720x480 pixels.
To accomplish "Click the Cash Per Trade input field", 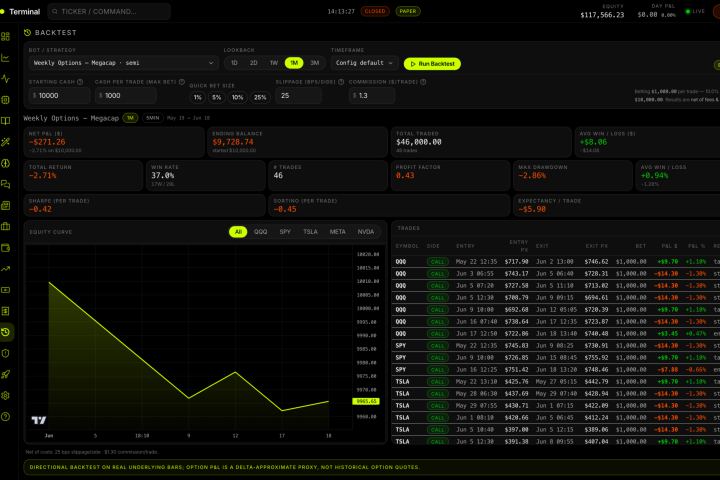I will tap(125, 96).
